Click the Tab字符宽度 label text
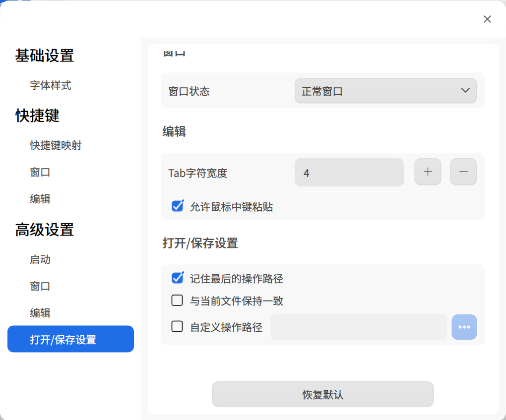This screenshot has width=506, height=420. pyautogui.click(x=198, y=173)
